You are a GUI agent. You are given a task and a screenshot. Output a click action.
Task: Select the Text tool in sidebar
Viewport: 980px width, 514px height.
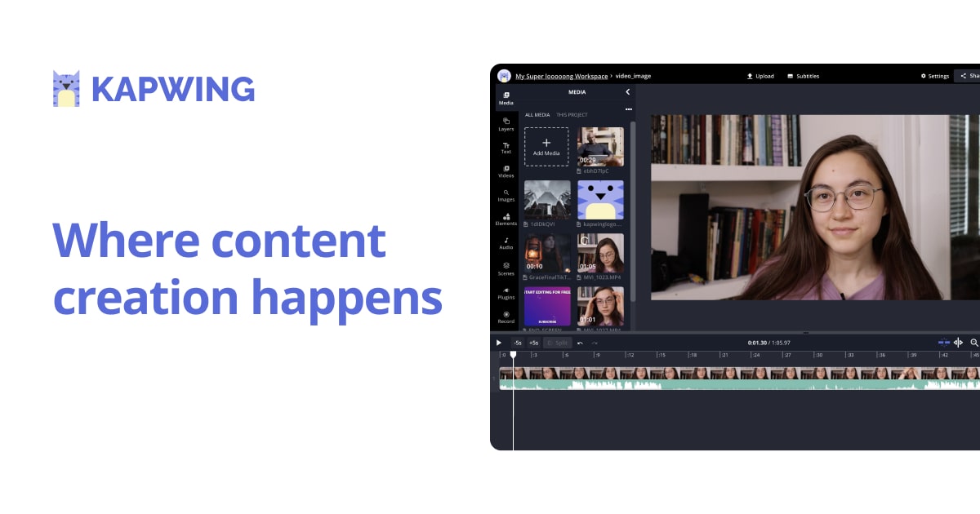506,148
